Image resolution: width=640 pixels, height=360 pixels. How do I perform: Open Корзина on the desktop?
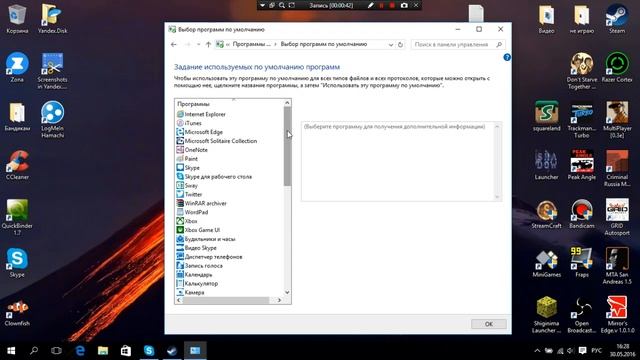pos(17,19)
